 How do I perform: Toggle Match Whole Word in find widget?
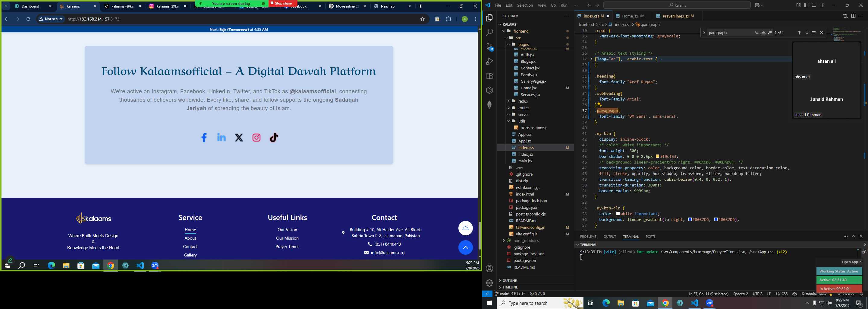[763, 33]
